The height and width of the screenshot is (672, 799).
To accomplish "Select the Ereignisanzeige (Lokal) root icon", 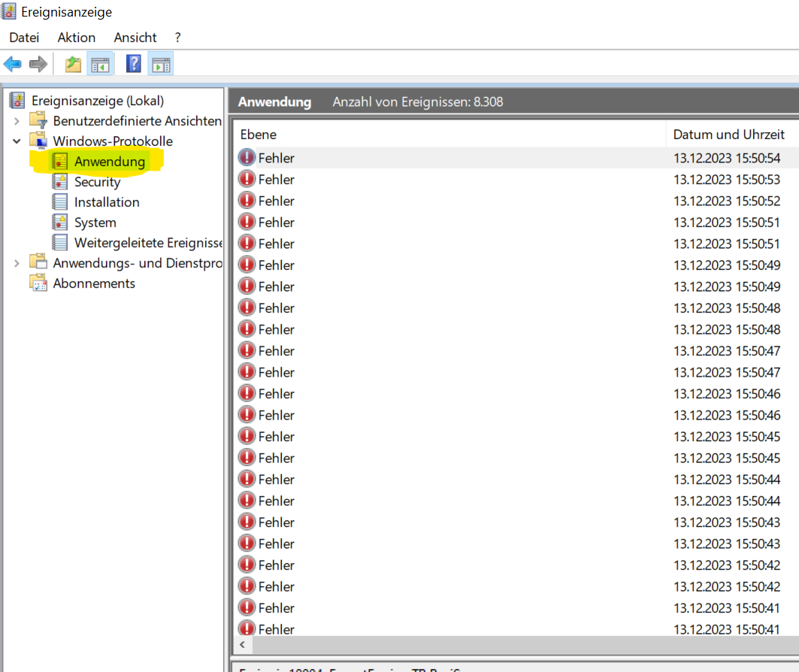I will [x=18, y=101].
